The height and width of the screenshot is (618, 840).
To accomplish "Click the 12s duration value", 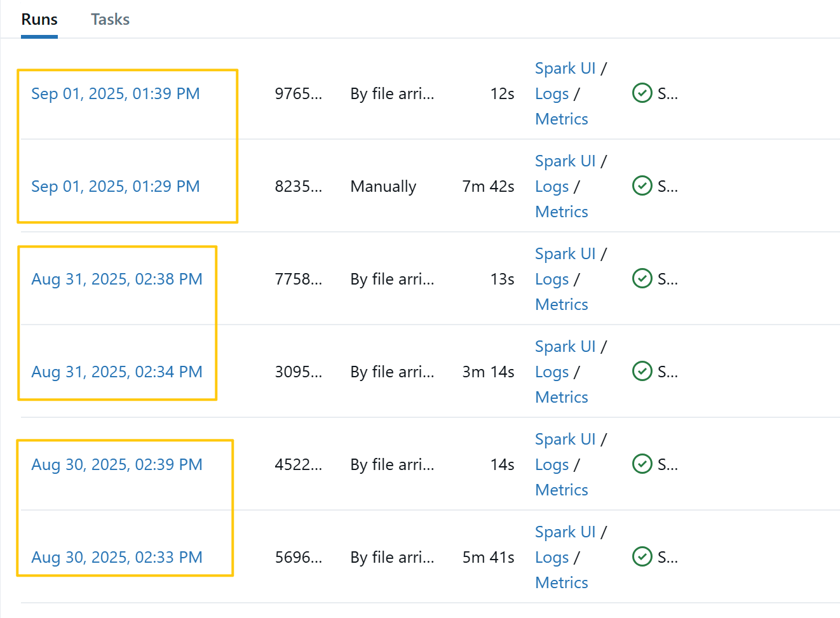I will (502, 93).
